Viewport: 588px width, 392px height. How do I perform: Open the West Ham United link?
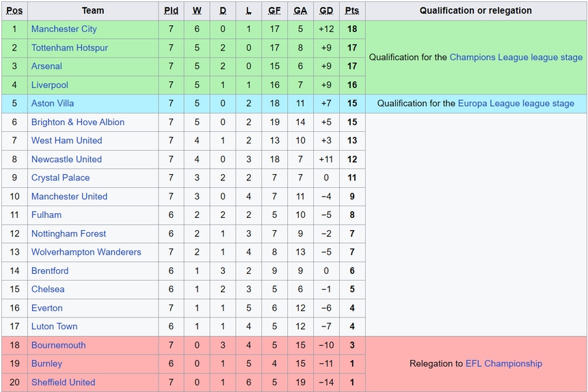(66, 141)
